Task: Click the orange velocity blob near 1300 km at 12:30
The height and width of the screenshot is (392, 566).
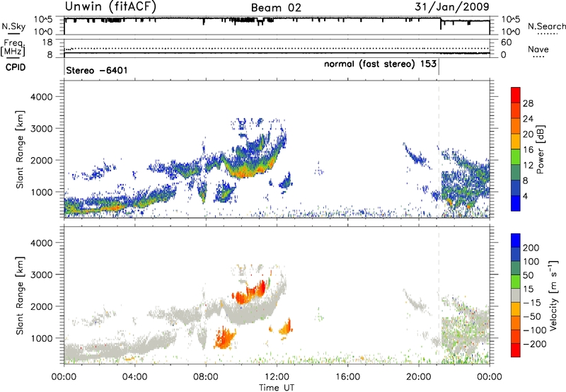Action: tap(286, 328)
